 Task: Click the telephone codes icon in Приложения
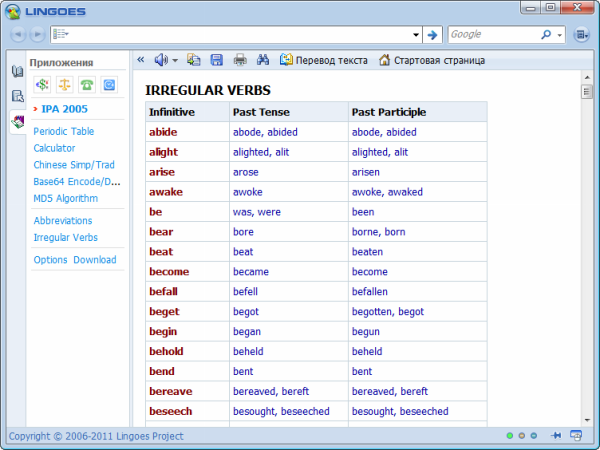[87, 84]
